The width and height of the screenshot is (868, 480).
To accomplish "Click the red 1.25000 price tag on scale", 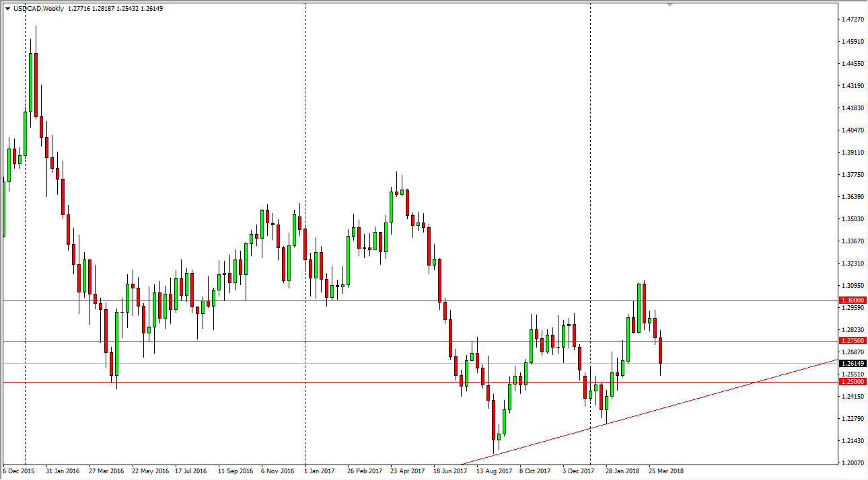I will pyautogui.click(x=853, y=381).
